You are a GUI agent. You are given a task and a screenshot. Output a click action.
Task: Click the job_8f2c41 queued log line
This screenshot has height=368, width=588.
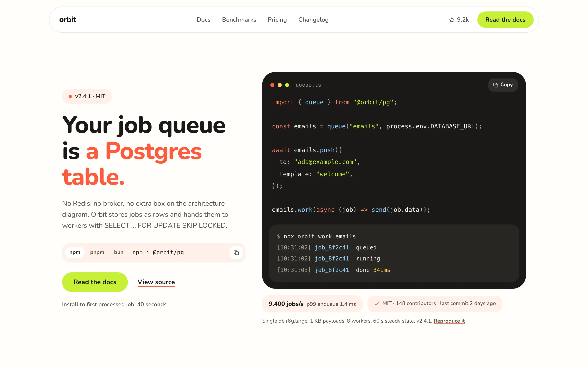(x=327, y=248)
